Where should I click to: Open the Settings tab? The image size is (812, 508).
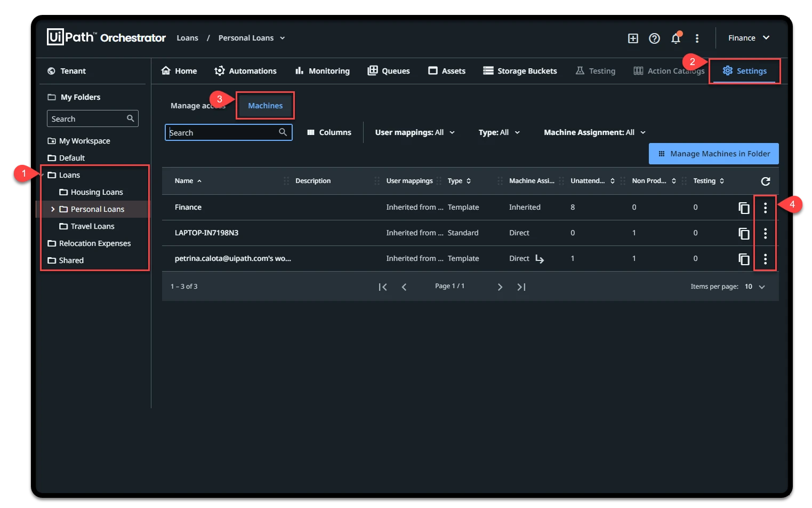point(744,71)
